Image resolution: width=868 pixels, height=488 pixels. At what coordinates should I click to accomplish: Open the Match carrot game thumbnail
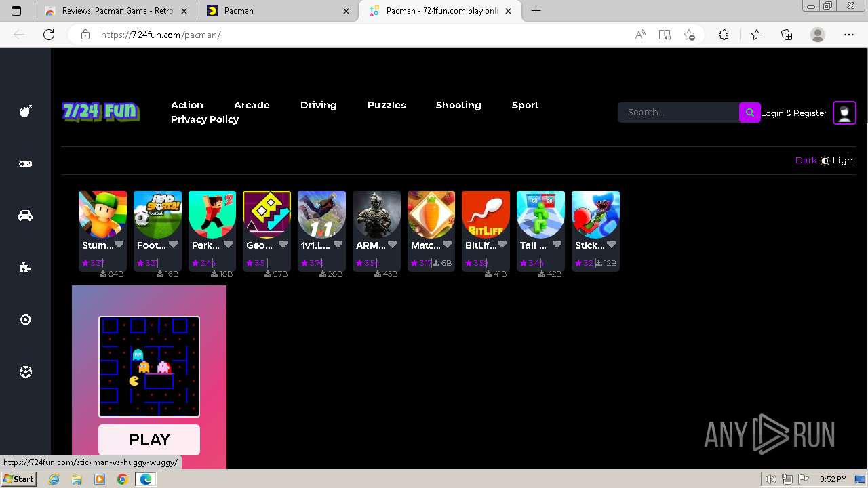pos(431,215)
